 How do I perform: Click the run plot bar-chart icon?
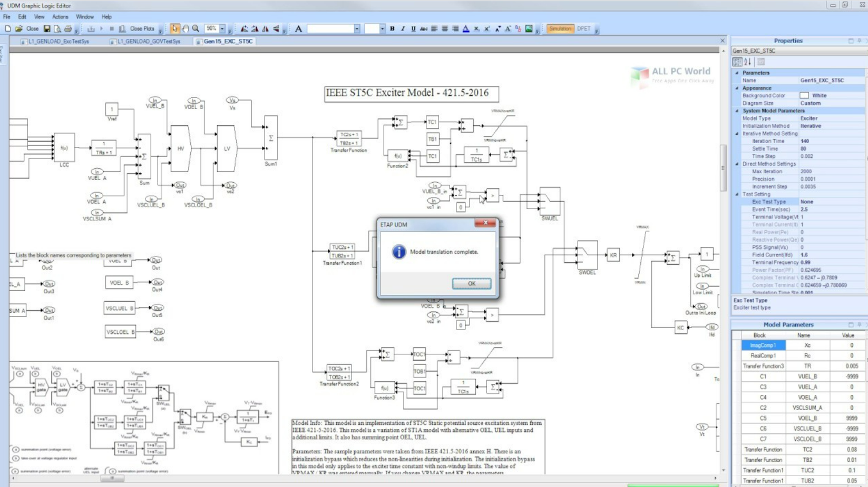pyautogui.click(x=122, y=29)
